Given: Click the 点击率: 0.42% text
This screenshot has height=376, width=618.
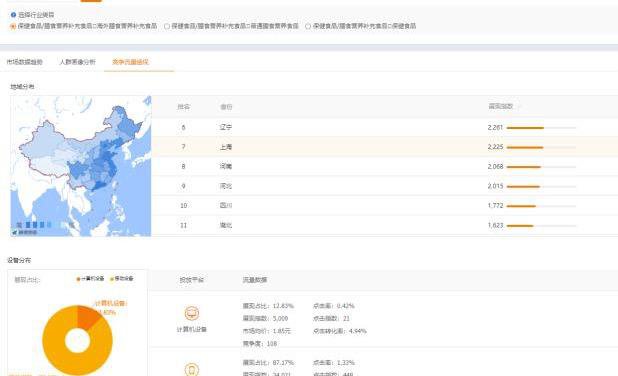Looking at the screenshot, I should 334,306.
